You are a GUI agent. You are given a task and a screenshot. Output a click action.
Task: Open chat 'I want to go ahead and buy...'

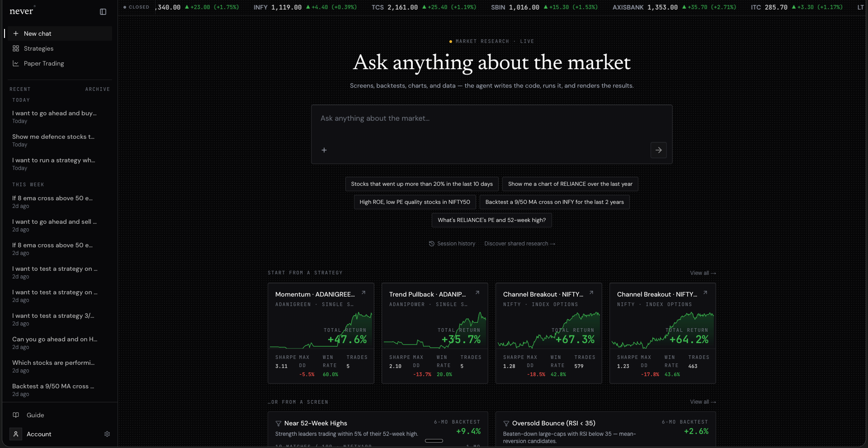(x=59, y=117)
